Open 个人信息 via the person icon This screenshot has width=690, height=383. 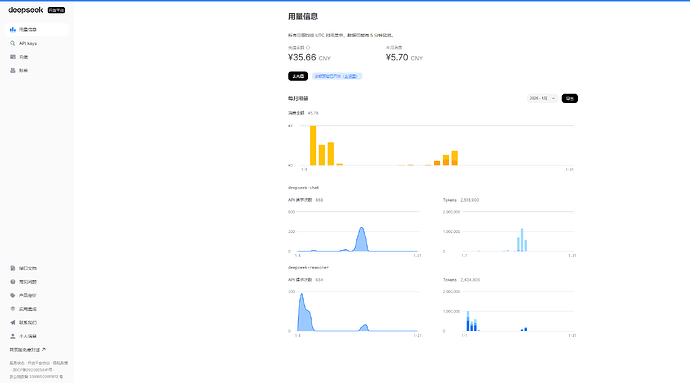click(x=13, y=336)
